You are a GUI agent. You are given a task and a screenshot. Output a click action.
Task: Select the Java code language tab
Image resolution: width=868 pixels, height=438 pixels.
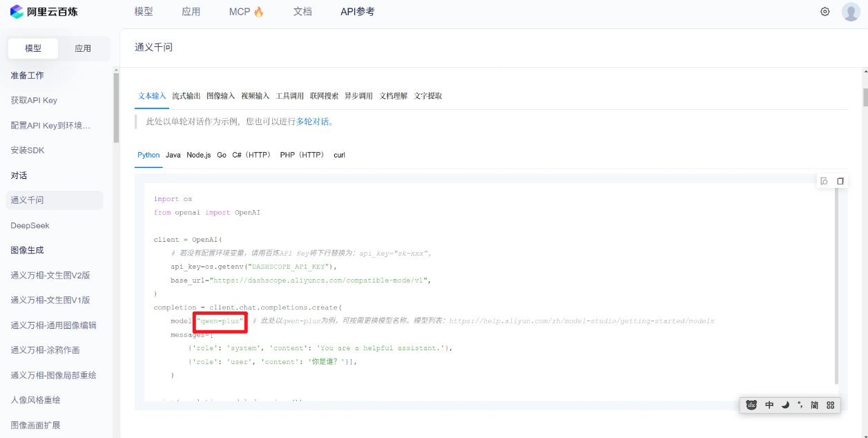coord(173,155)
